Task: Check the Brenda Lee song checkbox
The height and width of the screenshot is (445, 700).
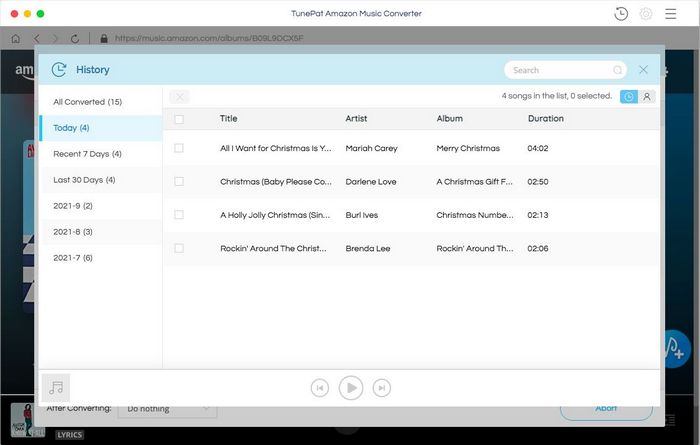Action: (x=179, y=248)
